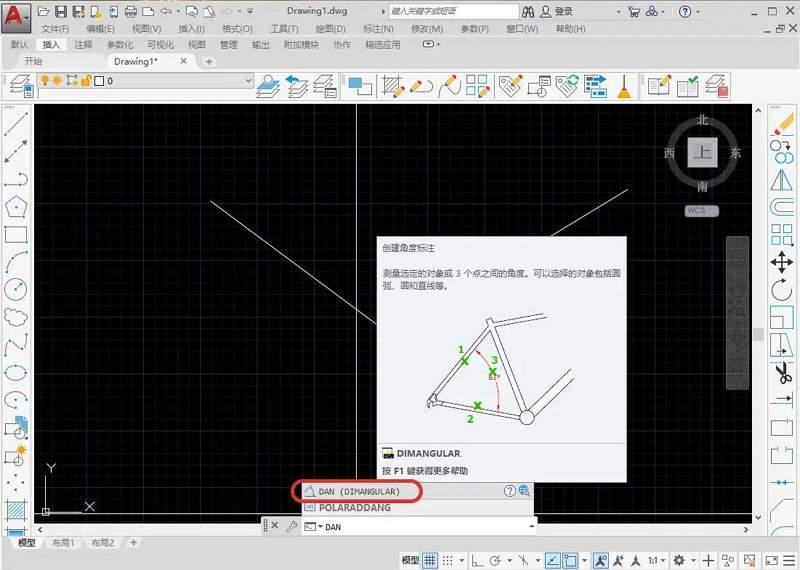Click the white layer color swatch

(99, 81)
